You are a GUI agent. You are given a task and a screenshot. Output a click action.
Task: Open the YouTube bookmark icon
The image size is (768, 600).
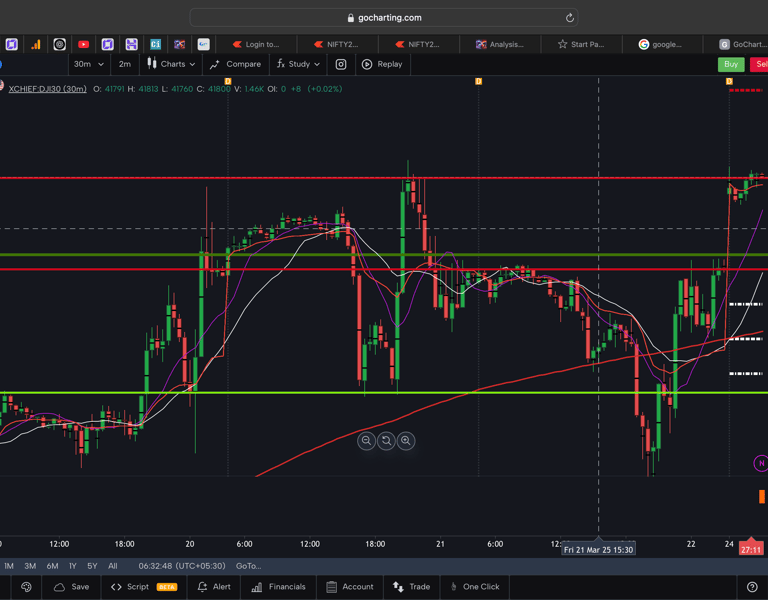pyautogui.click(x=83, y=45)
